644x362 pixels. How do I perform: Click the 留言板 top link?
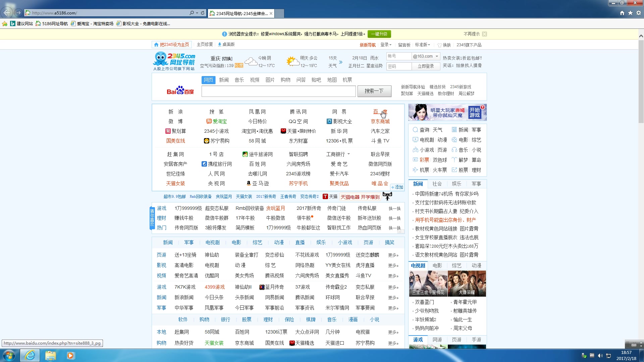click(x=404, y=45)
